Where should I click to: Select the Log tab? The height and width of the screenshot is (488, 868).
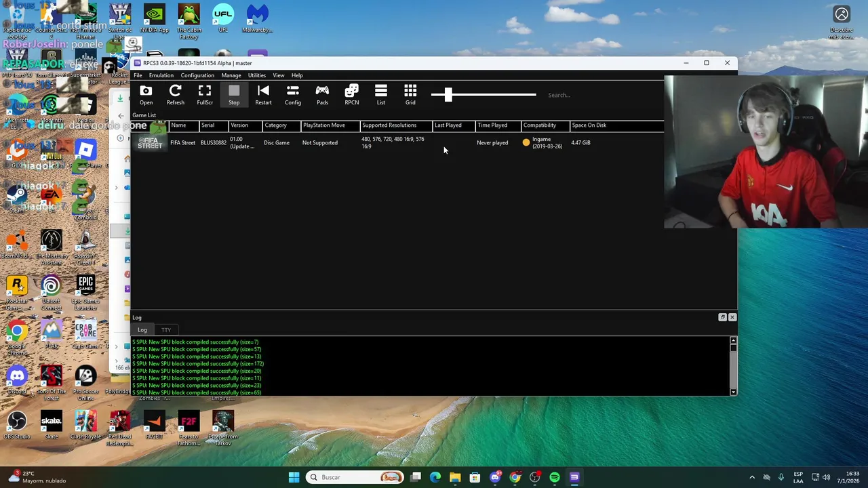(142, 330)
